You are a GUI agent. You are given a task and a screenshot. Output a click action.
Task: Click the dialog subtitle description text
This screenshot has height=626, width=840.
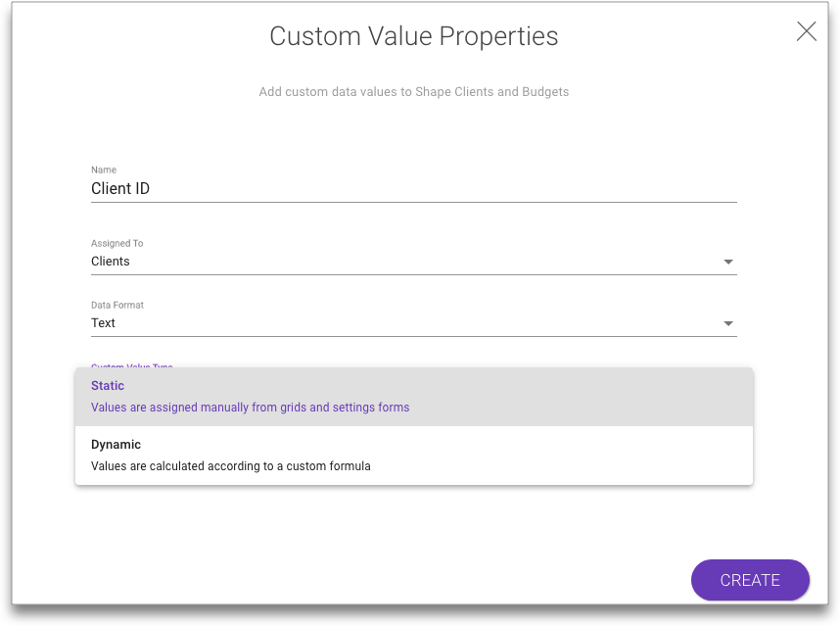tap(413, 91)
